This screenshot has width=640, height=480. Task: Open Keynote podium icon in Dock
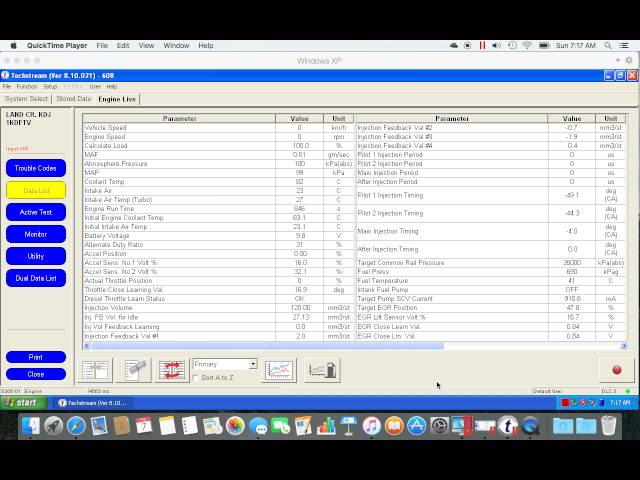point(349,426)
